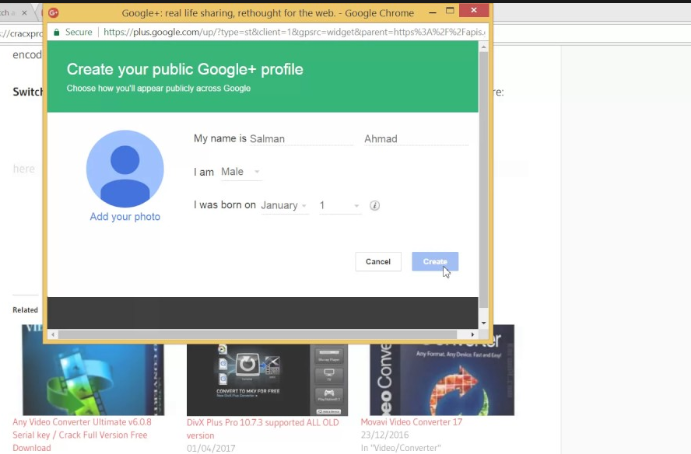Expand the birth month dropdown showing January
691x454 pixels.
tap(284, 206)
